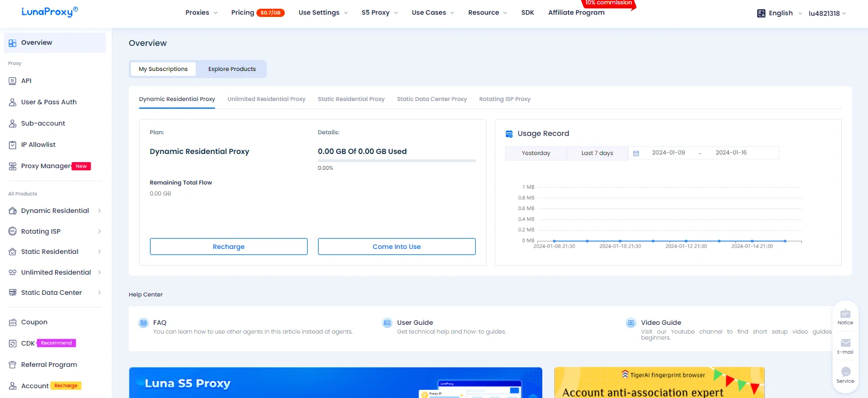Expand the Proxies top menu
Screen dimensions: 868x398
pyautogui.click(x=201, y=13)
